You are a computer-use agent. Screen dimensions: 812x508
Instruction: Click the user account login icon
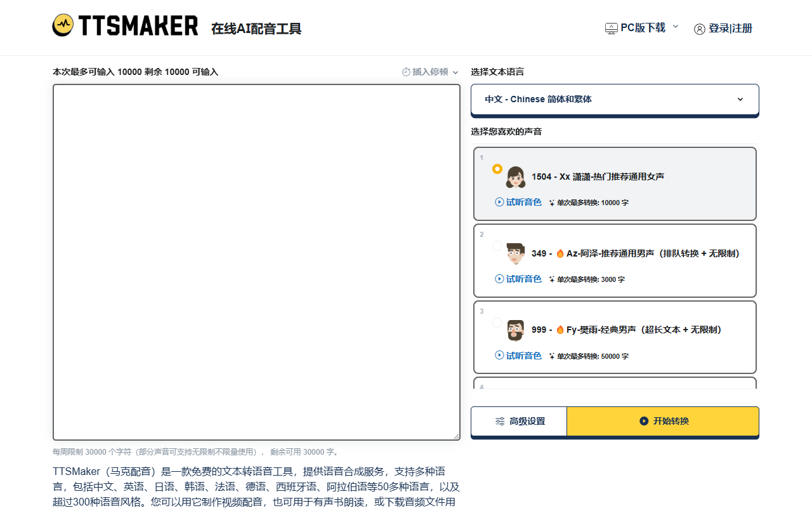(x=700, y=29)
